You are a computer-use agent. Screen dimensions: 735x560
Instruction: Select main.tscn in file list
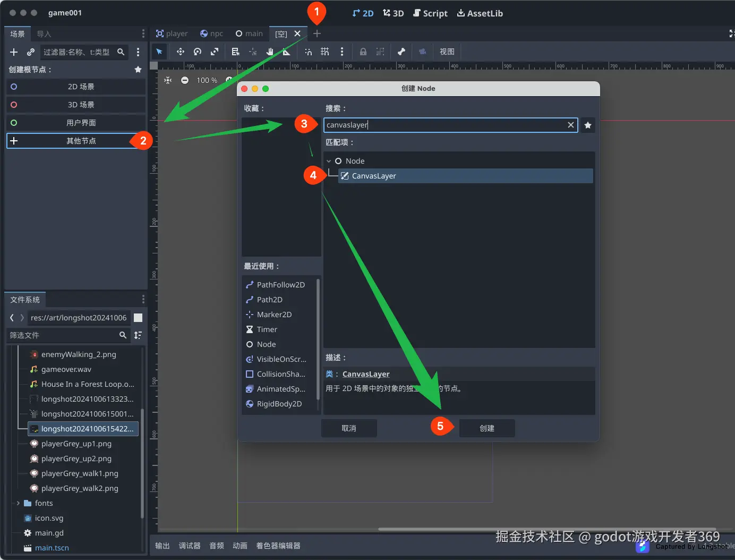[x=52, y=548]
